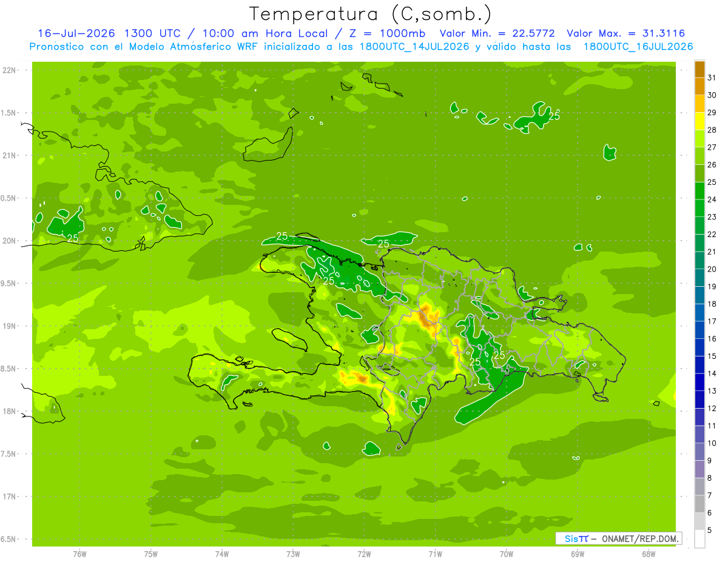Click colorbar label "11"
This screenshot has height=562, width=728.
[x=712, y=426]
